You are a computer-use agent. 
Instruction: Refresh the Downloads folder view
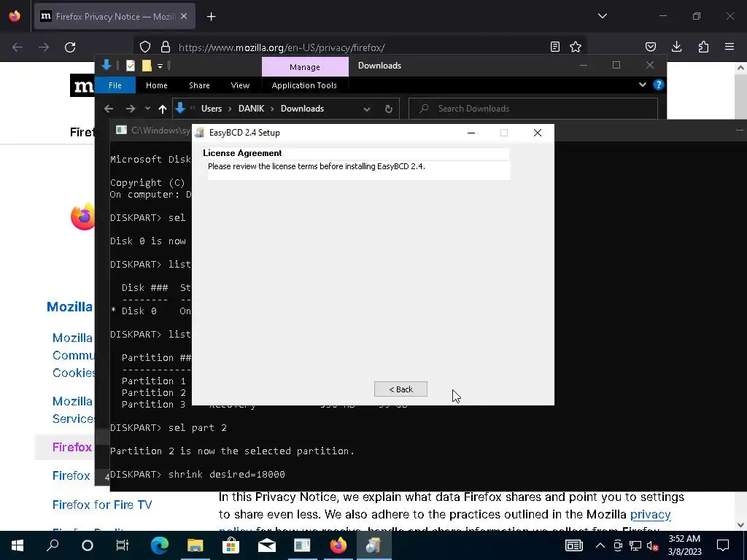tap(389, 109)
